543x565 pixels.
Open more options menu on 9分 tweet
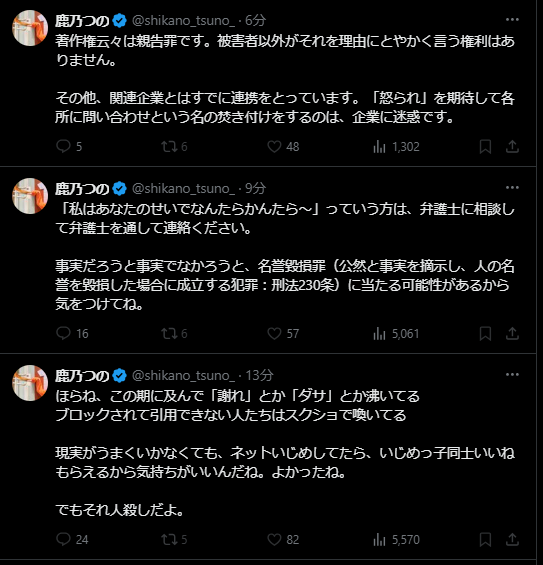coord(512,187)
